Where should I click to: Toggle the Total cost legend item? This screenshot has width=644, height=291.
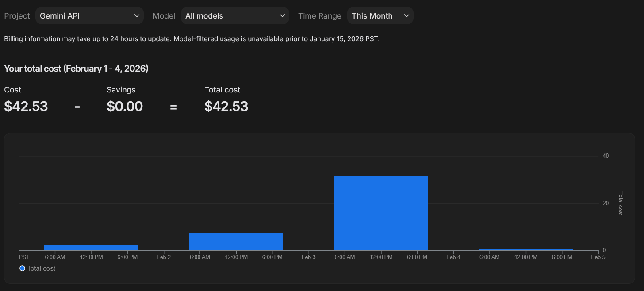38,268
